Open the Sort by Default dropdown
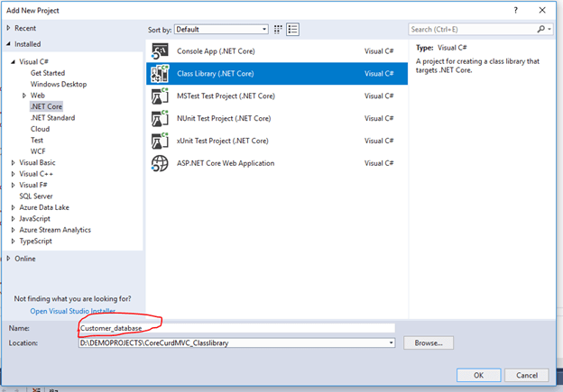 coord(221,30)
